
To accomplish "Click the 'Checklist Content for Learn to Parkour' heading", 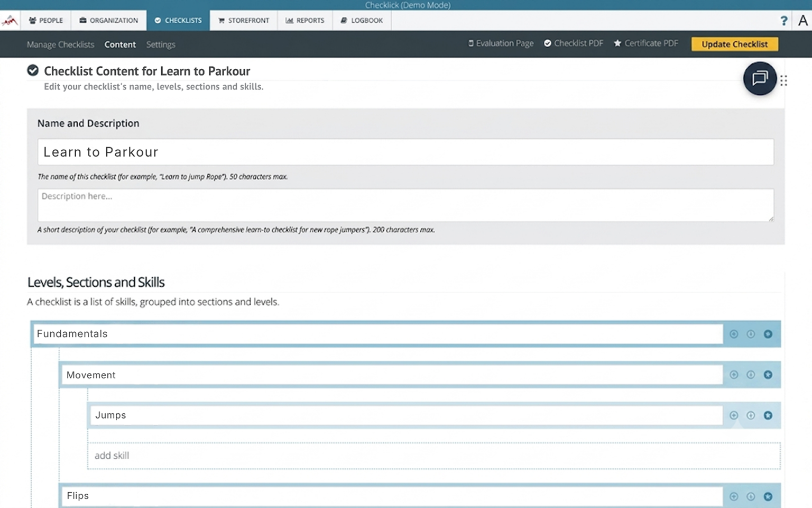I will tap(147, 71).
